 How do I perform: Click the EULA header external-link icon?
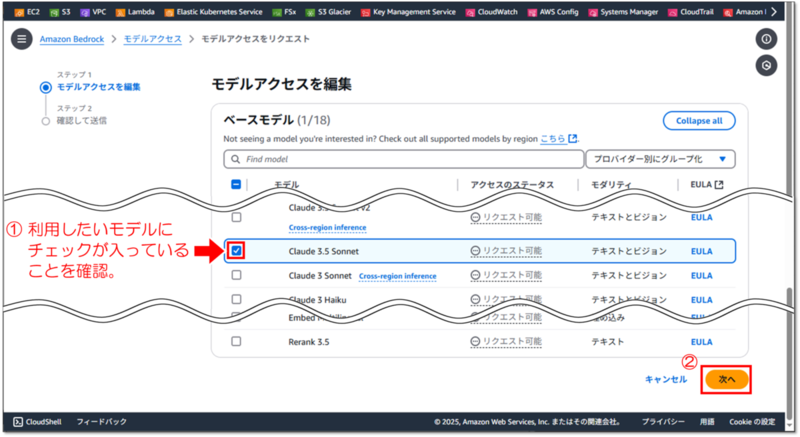pyautogui.click(x=719, y=185)
